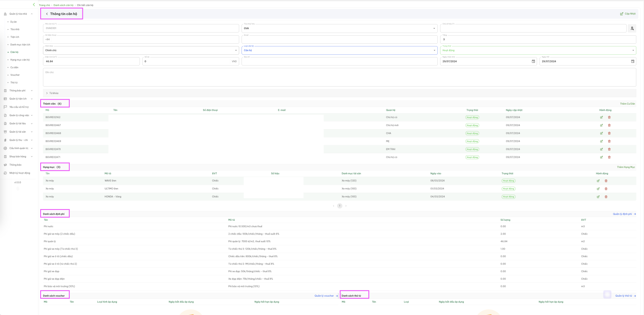Screen dimensions: 644x315
Task: Edit member BGVRE02468
Action: [601, 133]
